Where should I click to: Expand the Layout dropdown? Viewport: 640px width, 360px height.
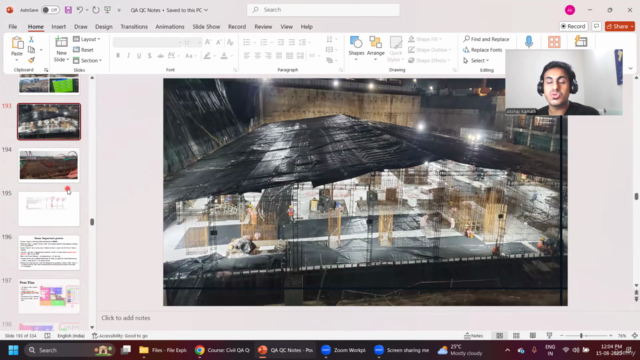tap(87, 39)
